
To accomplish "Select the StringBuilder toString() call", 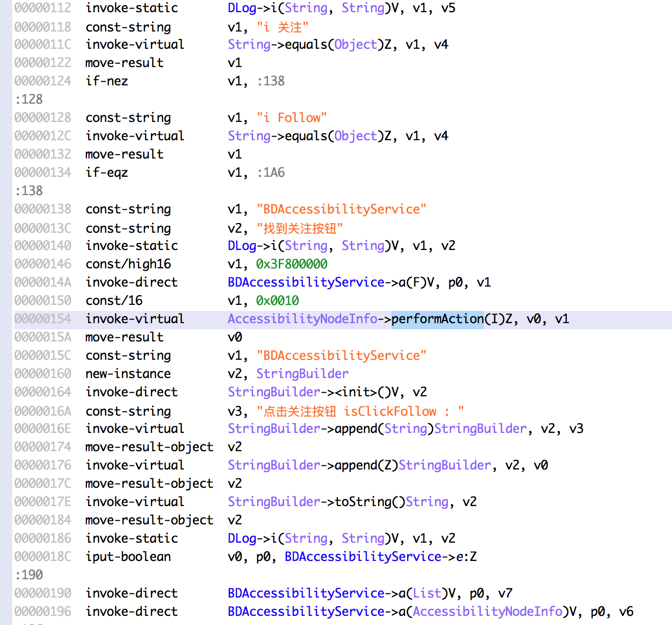I will [339, 502].
